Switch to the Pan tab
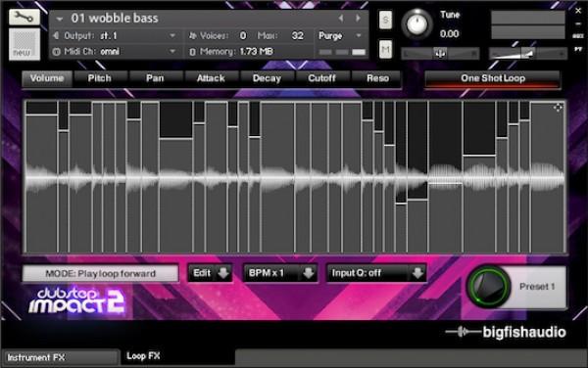 (x=155, y=78)
